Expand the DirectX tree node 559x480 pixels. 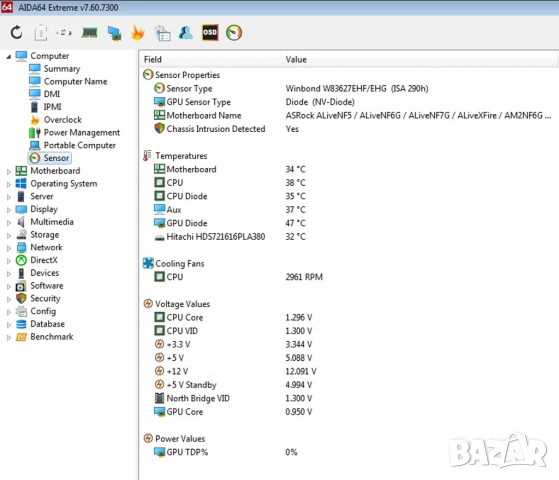(9, 261)
